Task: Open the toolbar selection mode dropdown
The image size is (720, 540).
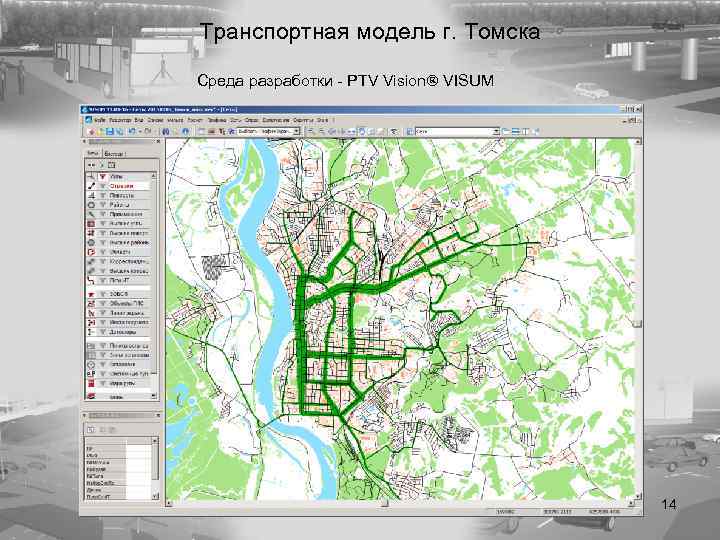Action: (297, 131)
